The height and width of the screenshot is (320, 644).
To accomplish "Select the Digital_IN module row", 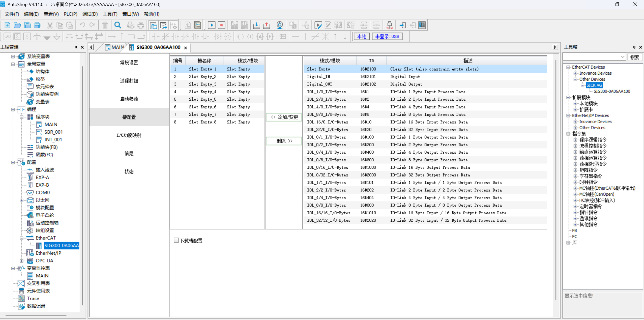I will point(318,77).
